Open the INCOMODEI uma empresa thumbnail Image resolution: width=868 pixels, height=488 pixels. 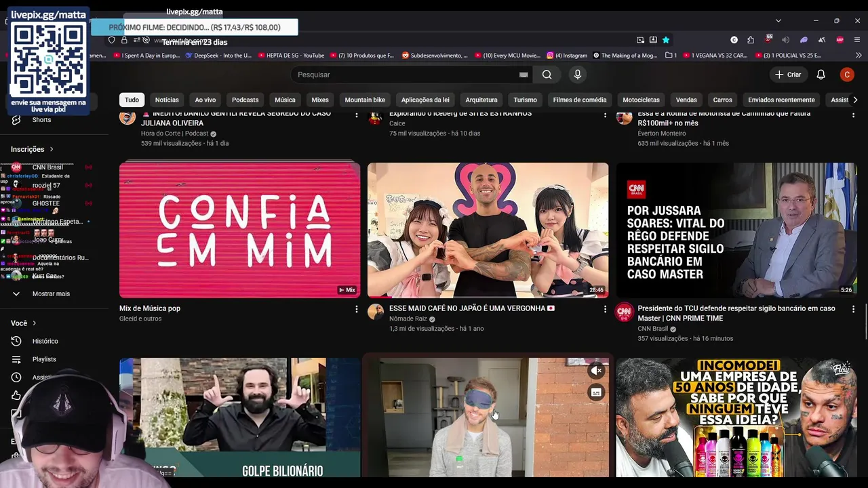[x=736, y=418]
